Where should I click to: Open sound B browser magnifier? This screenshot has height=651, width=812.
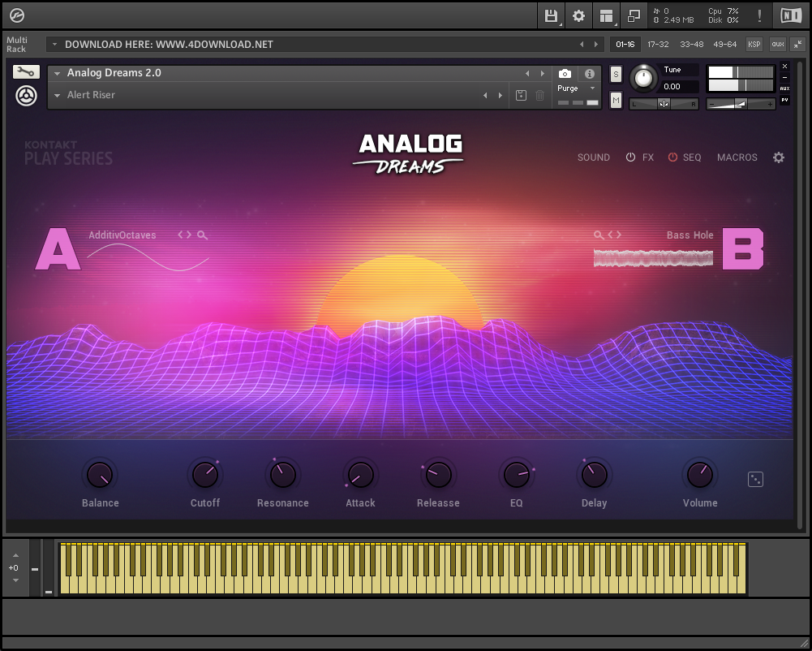pos(599,235)
